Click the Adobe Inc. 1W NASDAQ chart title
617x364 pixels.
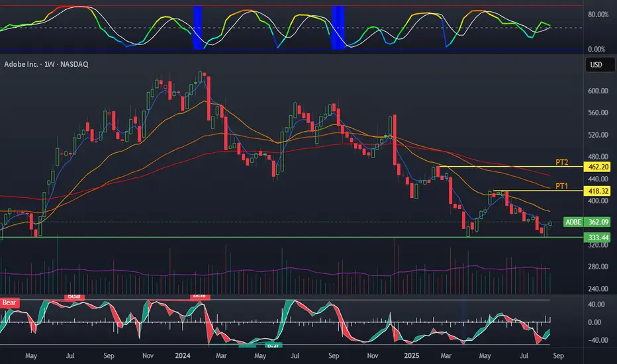click(x=46, y=64)
